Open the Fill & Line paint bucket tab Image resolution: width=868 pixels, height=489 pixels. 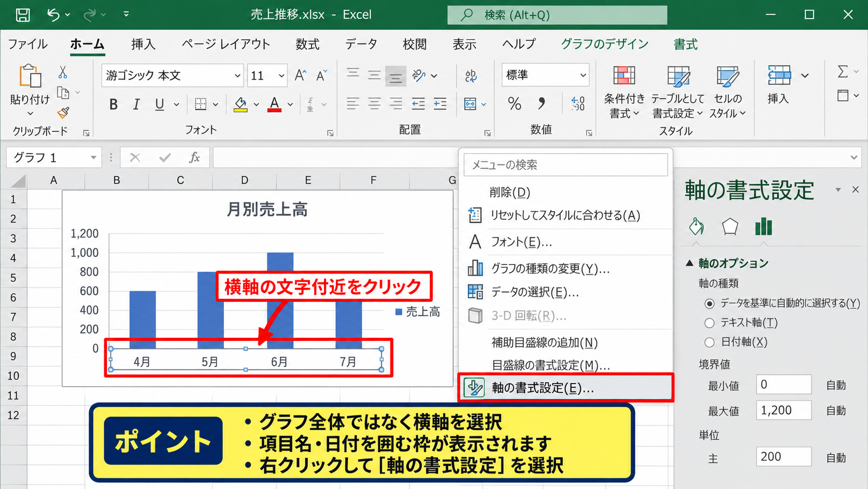(696, 227)
